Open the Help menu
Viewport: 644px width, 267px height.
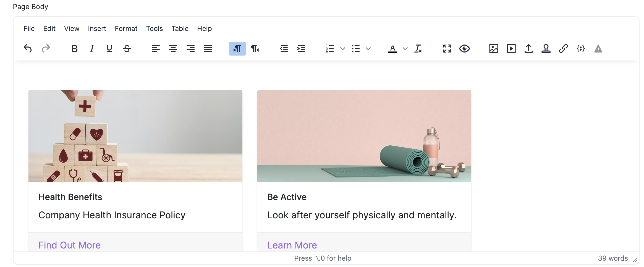204,28
